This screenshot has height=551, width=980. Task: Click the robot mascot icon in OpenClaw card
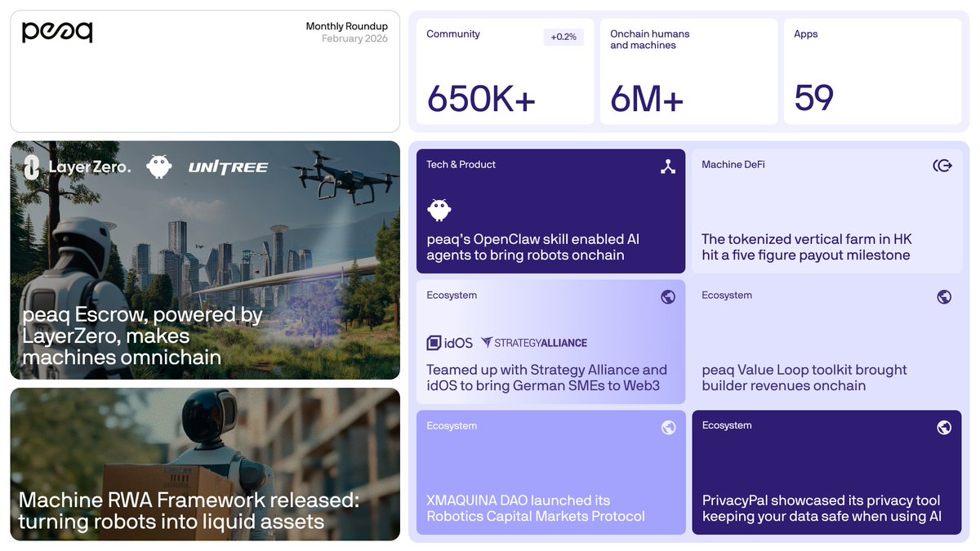(439, 210)
